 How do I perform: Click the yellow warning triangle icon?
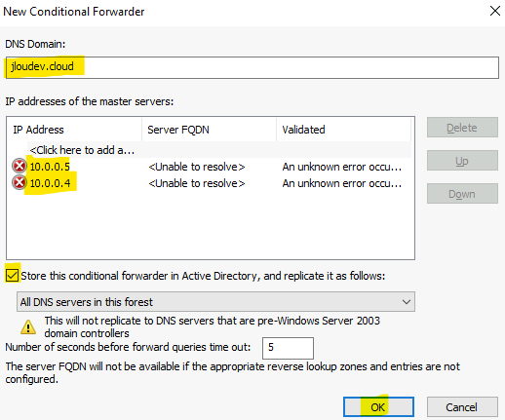tap(28, 326)
